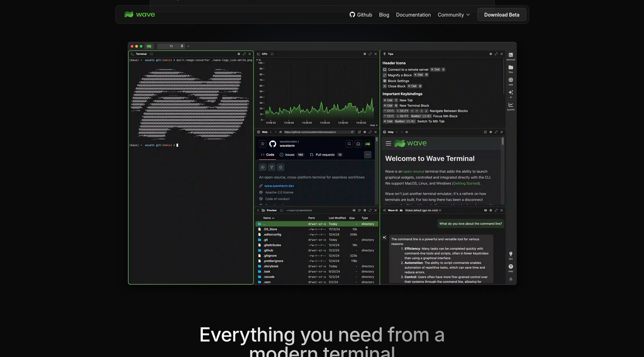This screenshot has width=644, height=357.
Task: Go to the Documentation page
Action: tap(413, 15)
